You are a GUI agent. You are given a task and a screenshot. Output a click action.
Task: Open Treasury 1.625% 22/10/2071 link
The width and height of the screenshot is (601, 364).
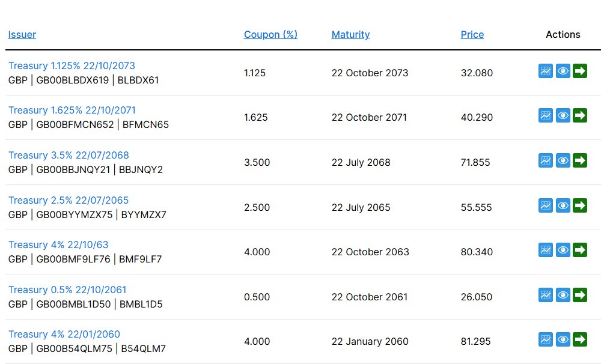coord(72,111)
